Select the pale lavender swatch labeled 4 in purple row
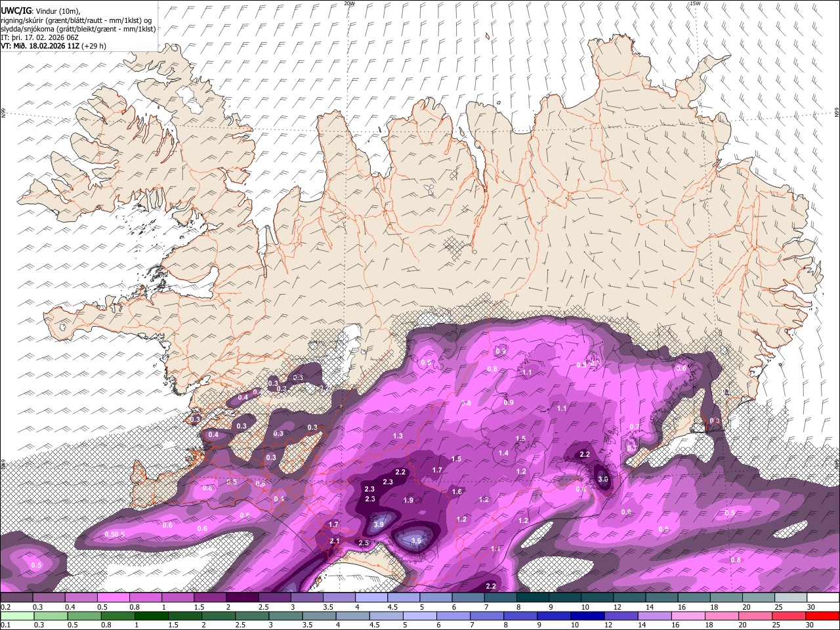 tap(371, 597)
